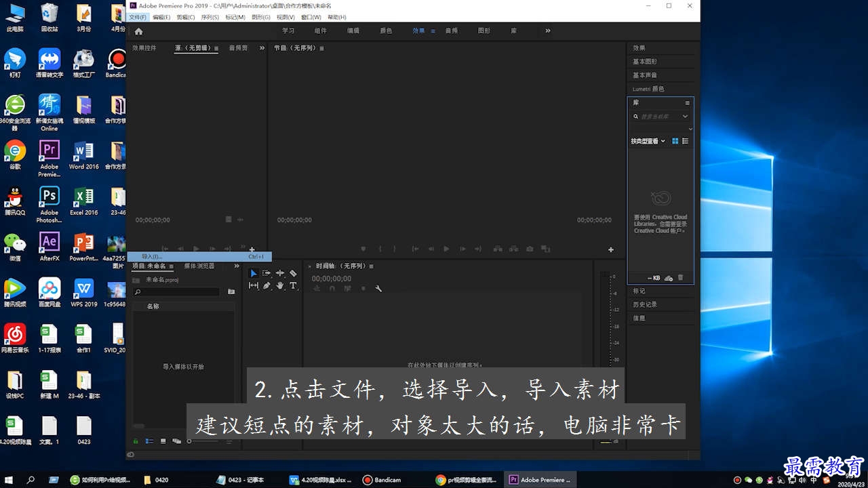Screen dimensions: 868x488
Task: Switch Libraries panel to list view
Action: click(685, 141)
